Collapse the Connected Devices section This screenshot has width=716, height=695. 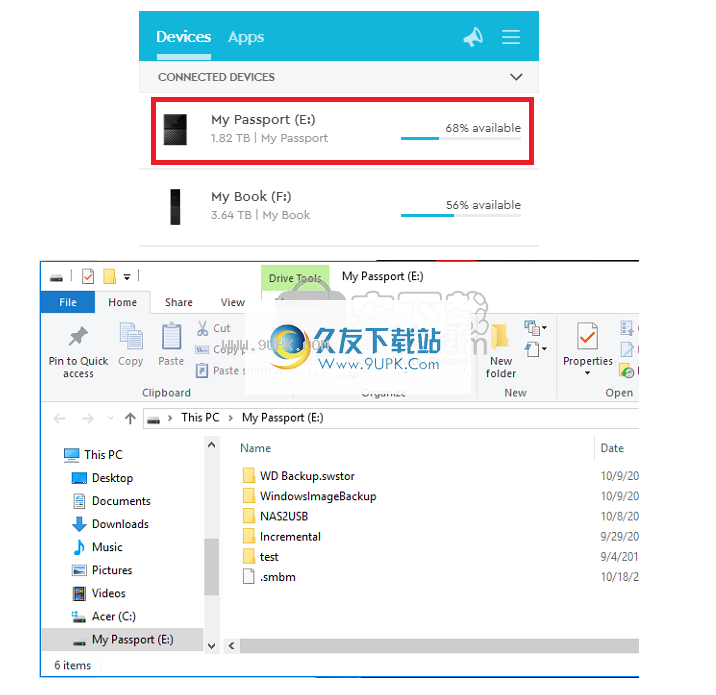click(x=516, y=77)
